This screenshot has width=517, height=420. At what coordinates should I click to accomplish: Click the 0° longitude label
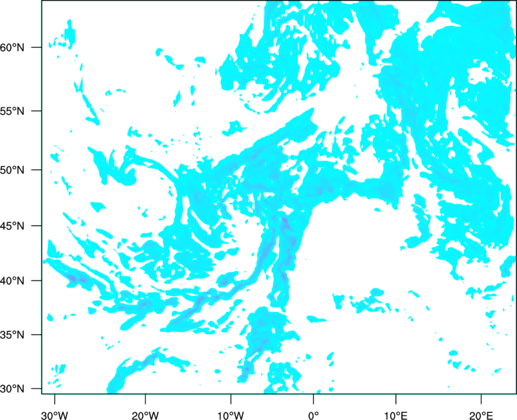click(313, 415)
